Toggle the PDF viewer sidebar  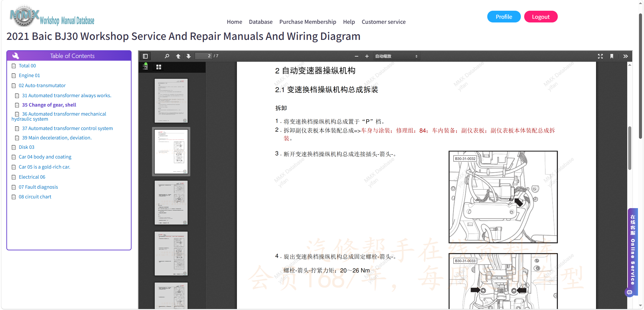click(145, 56)
